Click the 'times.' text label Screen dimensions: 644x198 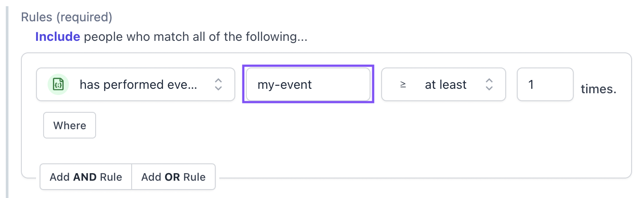pos(599,89)
